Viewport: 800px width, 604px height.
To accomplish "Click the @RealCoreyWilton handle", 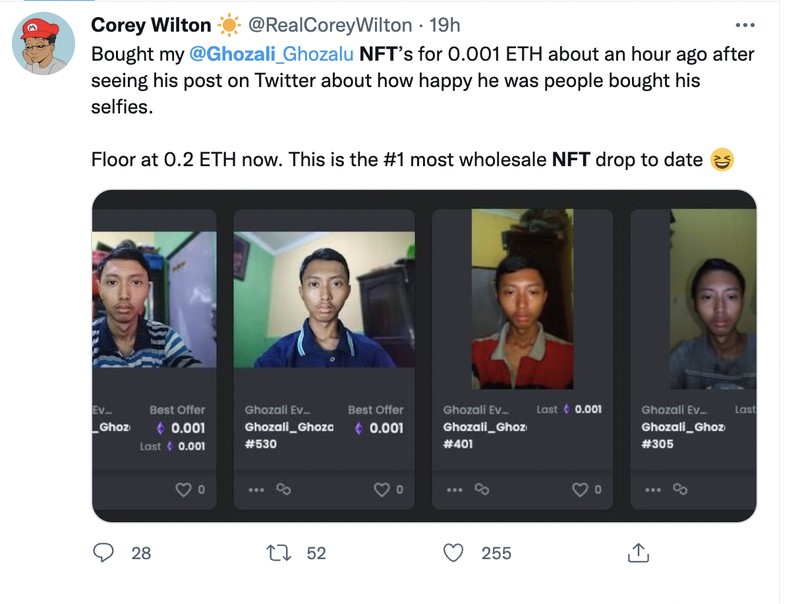I will (x=332, y=25).
